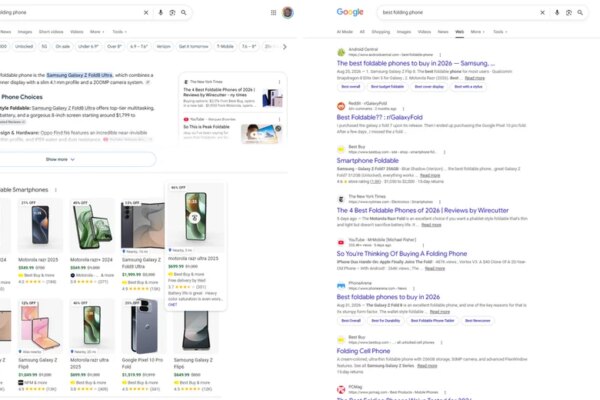Screen dimensions: 600x400
Task: Open more options for Best Buy Smartphone Foldable result
Action: (444, 152)
